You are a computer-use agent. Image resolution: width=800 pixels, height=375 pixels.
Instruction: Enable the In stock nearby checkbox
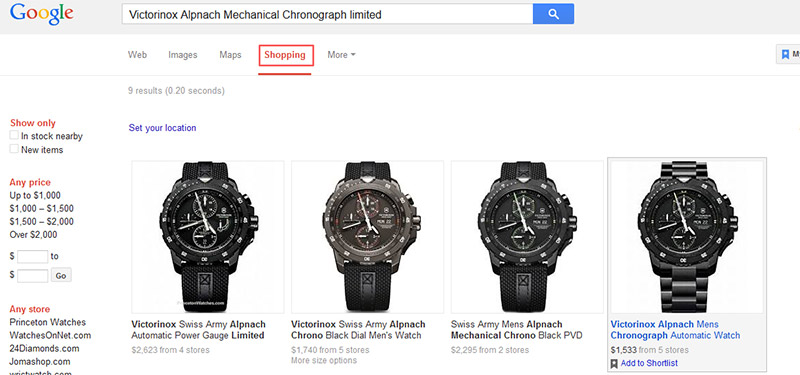click(14, 135)
